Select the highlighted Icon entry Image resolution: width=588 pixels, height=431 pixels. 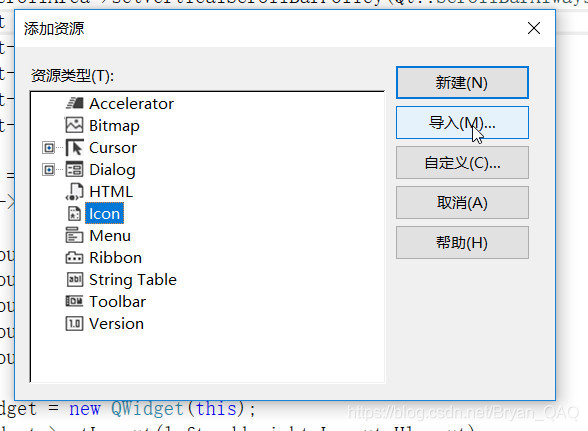click(x=104, y=213)
